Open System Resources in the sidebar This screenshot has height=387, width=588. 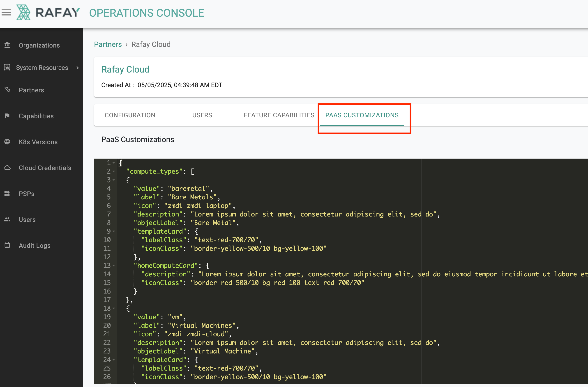tap(42, 68)
